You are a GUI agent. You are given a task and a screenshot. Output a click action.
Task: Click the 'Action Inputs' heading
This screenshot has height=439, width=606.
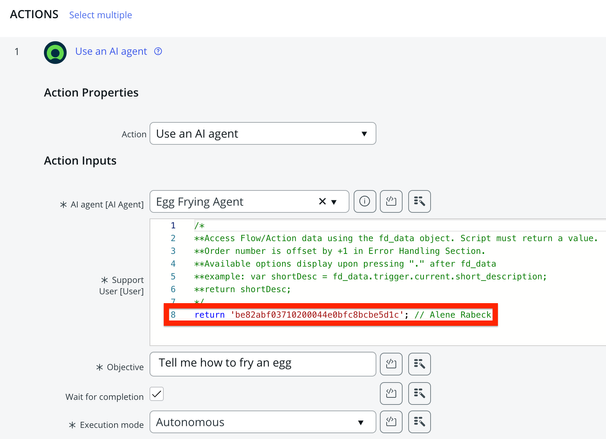(x=80, y=161)
